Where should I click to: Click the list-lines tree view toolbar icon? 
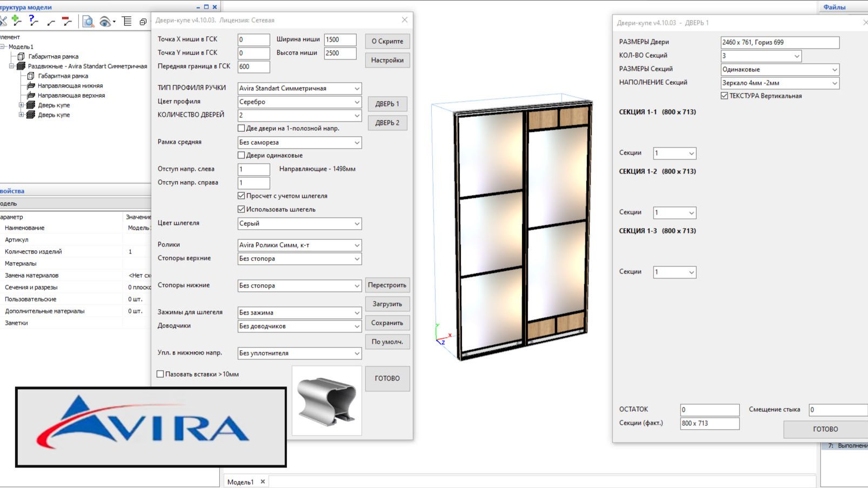127,21
